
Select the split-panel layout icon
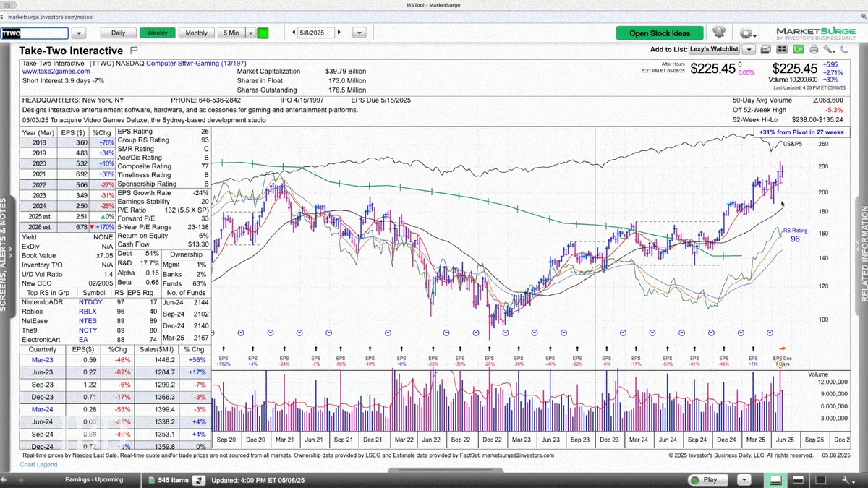pos(797,480)
